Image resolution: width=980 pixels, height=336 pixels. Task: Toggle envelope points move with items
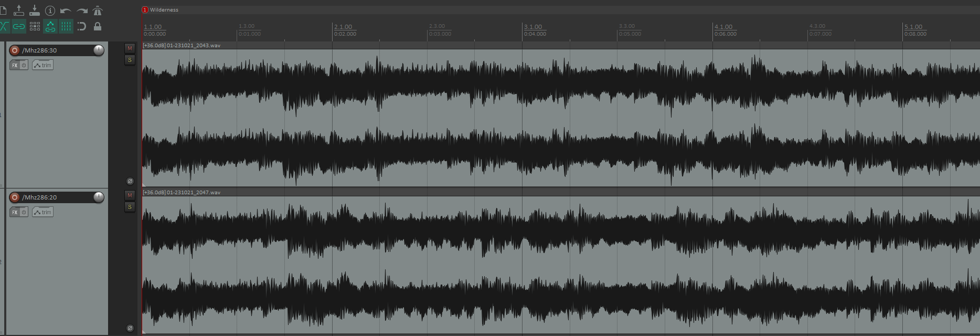[50, 26]
